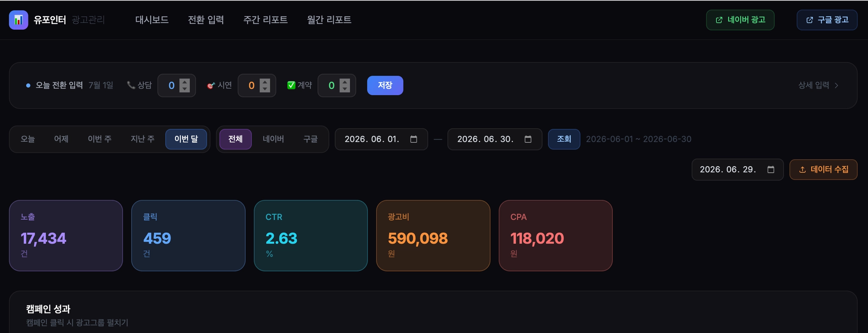Open calendar icon of 2026. 06. 29. field

click(x=771, y=170)
